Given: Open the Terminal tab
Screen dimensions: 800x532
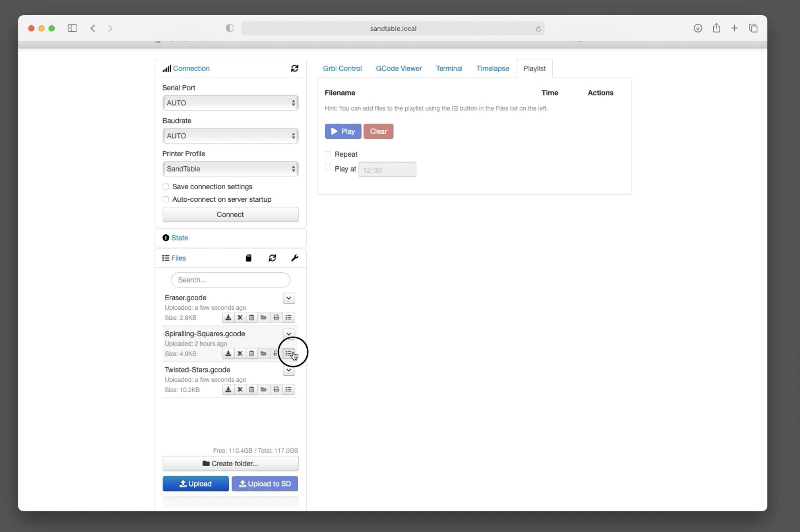Looking at the screenshot, I should (x=449, y=68).
